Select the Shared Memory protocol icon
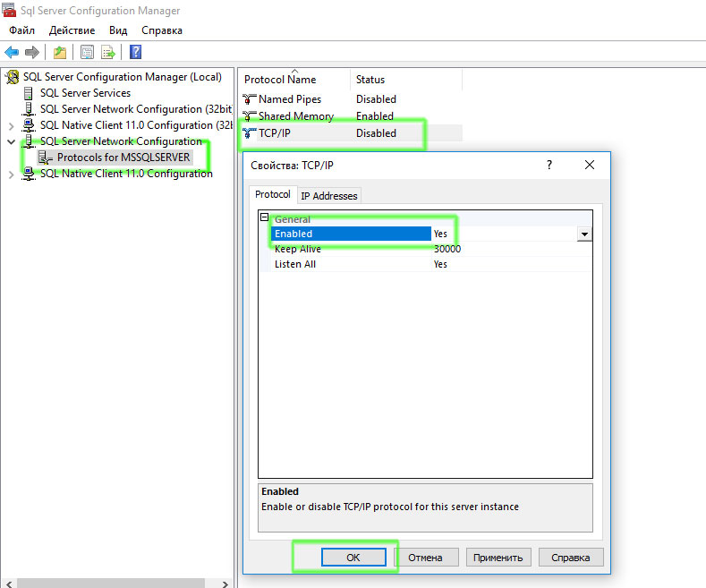Image resolution: width=706 pixels, height=588 pixels. tap(250, 116)
